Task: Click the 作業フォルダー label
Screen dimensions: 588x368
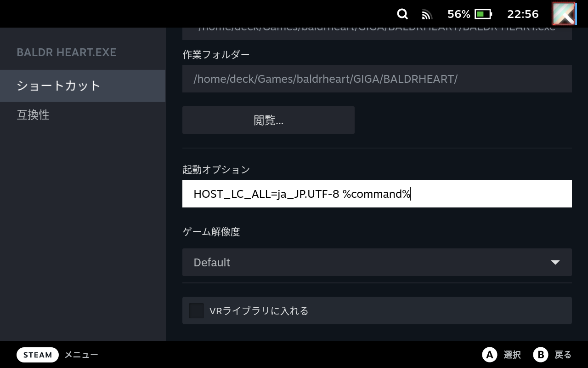Action: point(216,54)
